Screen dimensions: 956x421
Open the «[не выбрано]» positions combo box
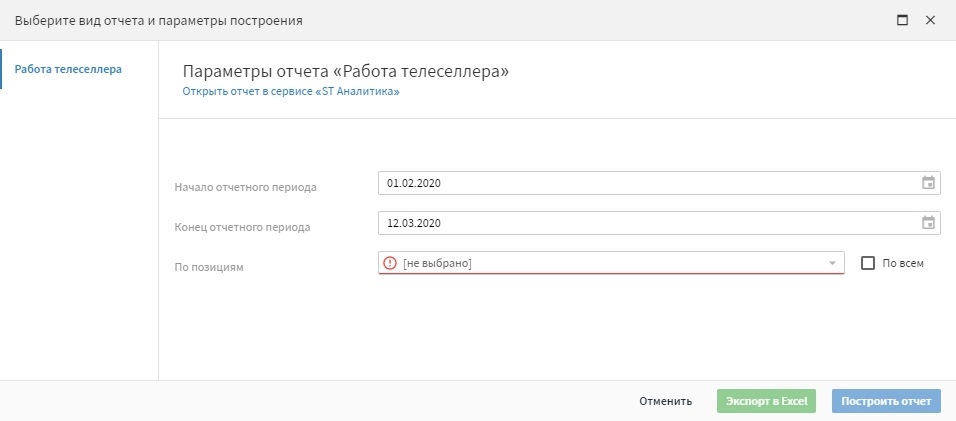coord(611,263)
